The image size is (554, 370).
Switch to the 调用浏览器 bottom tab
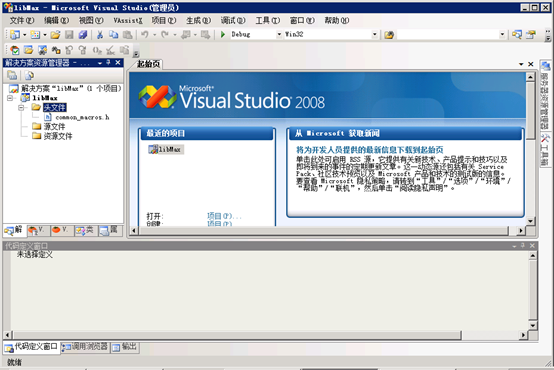coord(85,347)
